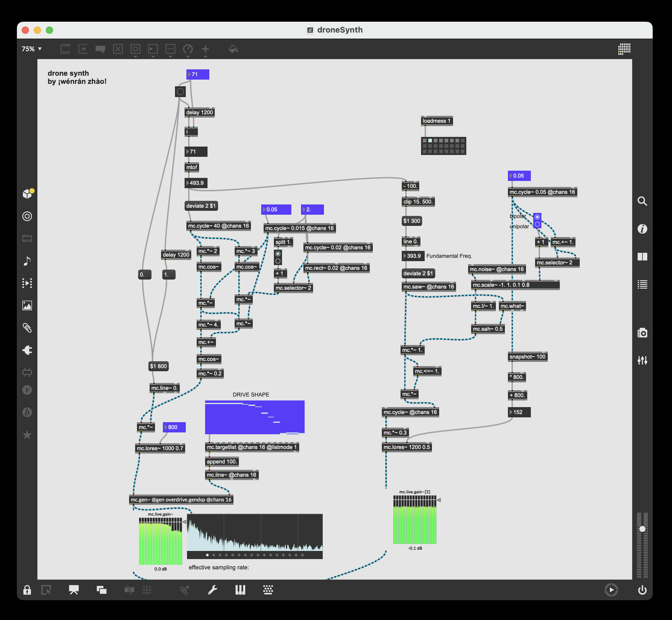Toggle the audio power button
Image resolution: width=672 pixels, height=620 pixels.
coord(642,590)
